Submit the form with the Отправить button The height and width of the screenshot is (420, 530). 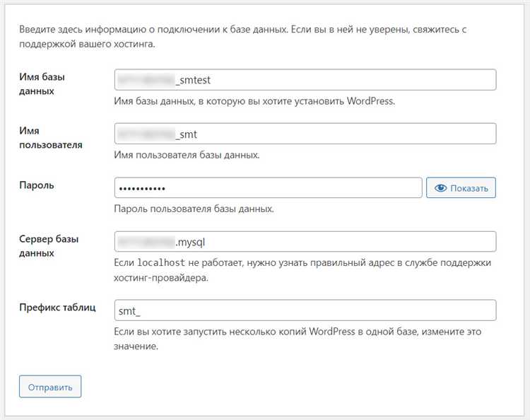(50, 387)
